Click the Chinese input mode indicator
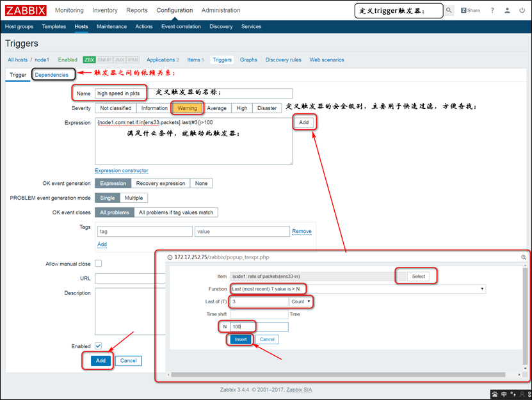 [504, 394]
